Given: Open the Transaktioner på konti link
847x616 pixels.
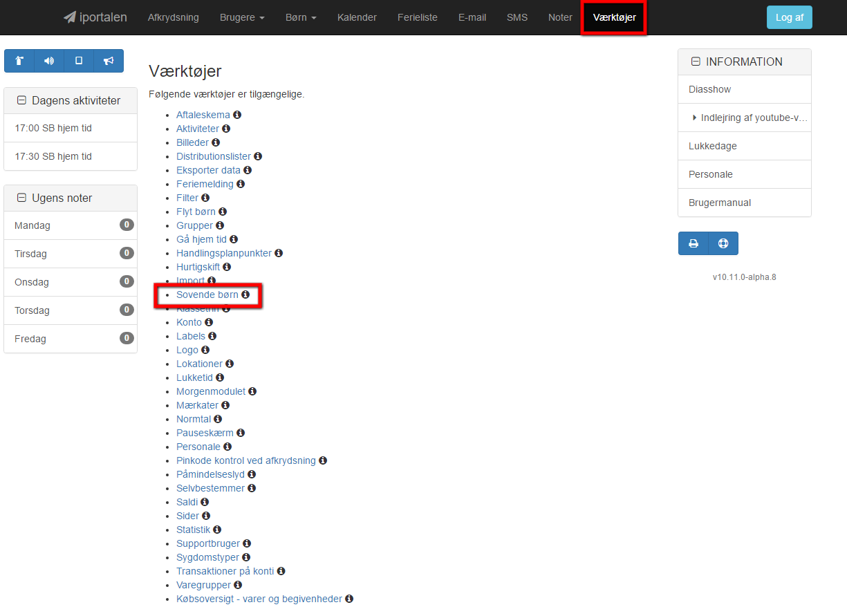Looking at the screenshot, I should pyautogui.click(x=225, y=571).
